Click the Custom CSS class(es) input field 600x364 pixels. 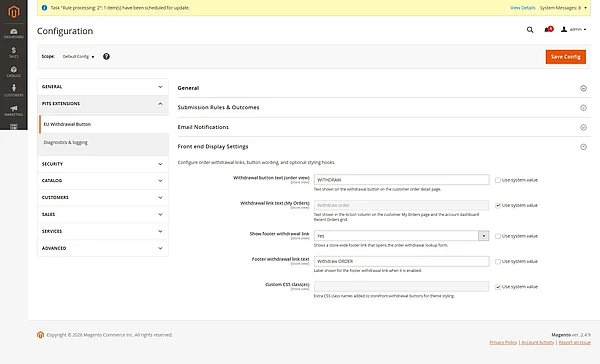[x=401, y=286]
